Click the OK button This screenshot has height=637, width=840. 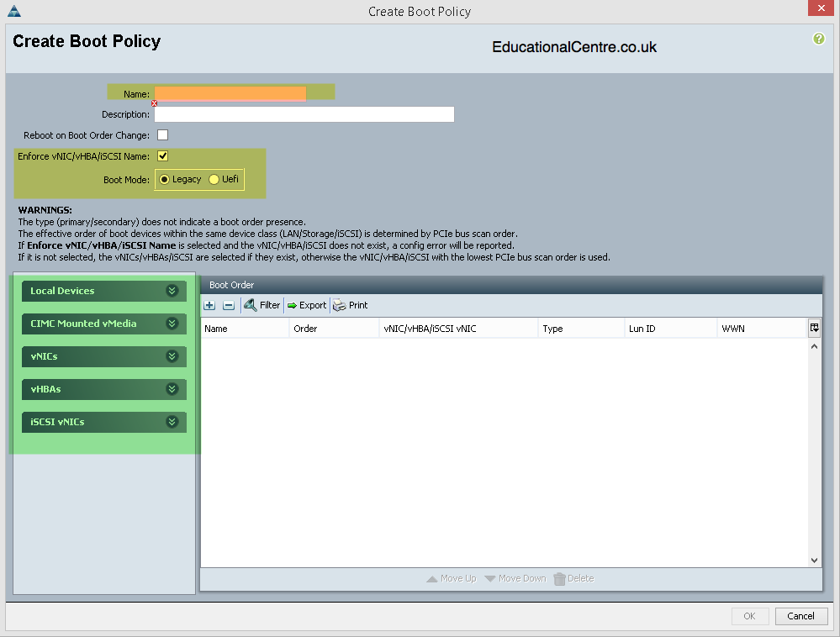click(750, 616)
